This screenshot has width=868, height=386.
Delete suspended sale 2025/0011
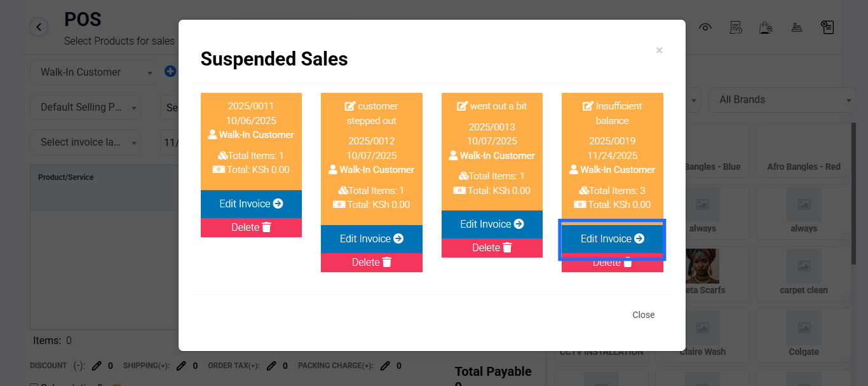[x=252, y=228]
